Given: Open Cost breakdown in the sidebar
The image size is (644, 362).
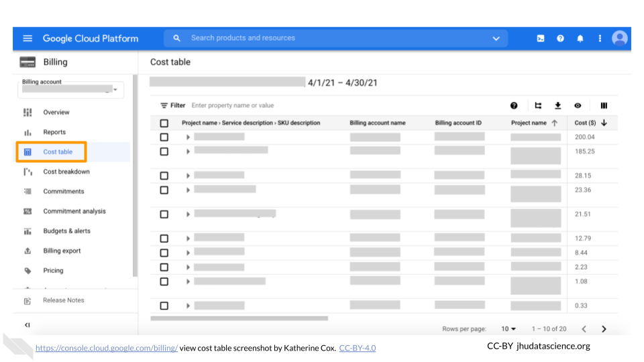Looking at the screenshot, I should 66,172.
